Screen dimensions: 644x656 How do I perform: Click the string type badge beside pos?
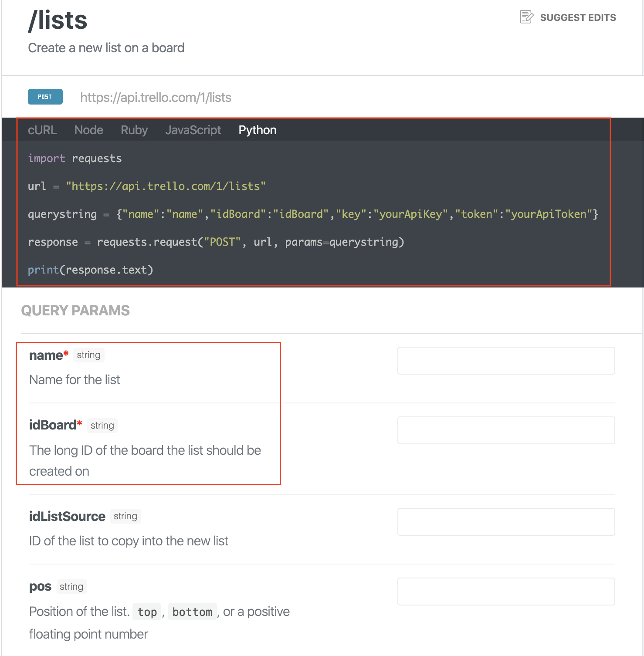[71, 587]
